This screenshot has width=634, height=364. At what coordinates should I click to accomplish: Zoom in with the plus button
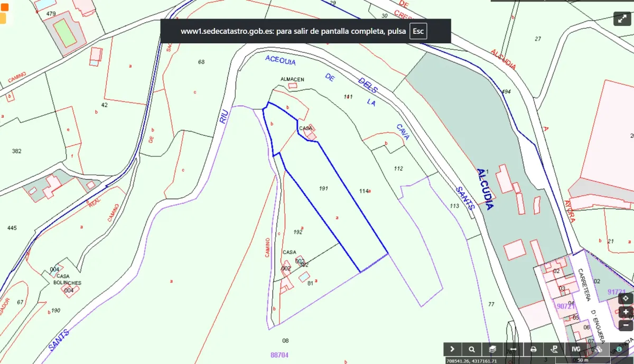pos(626,312)
